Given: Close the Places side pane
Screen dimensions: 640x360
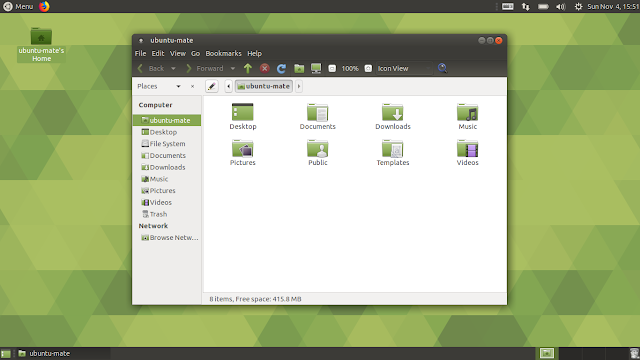Looking at the screenshot, I should [193, 87].
